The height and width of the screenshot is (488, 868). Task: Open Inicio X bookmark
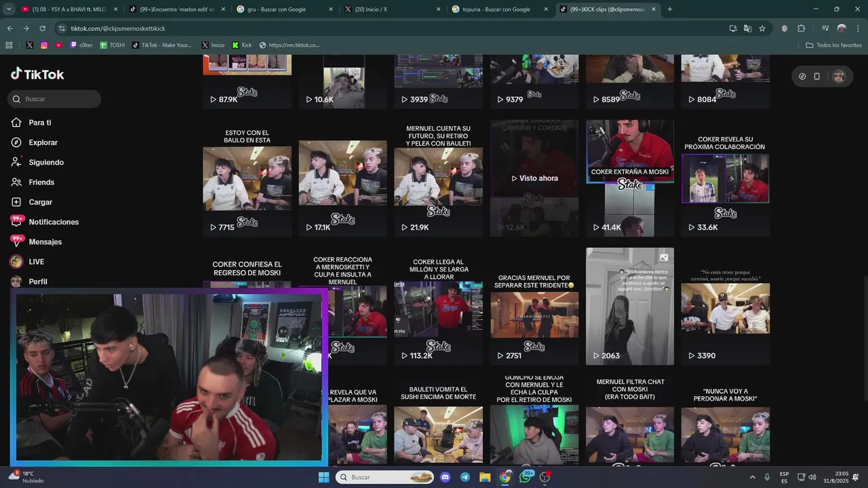point(213,45)
